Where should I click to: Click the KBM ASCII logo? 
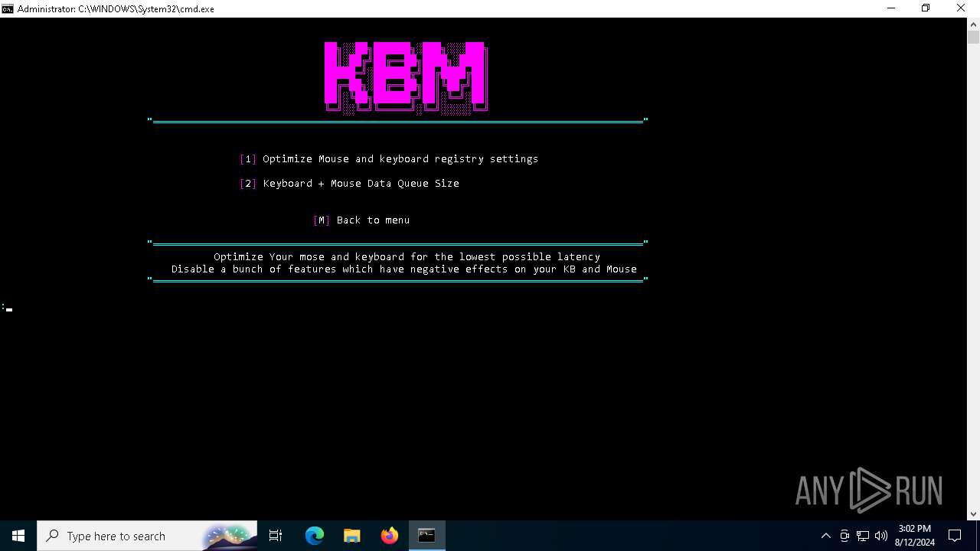pos(406,77)
